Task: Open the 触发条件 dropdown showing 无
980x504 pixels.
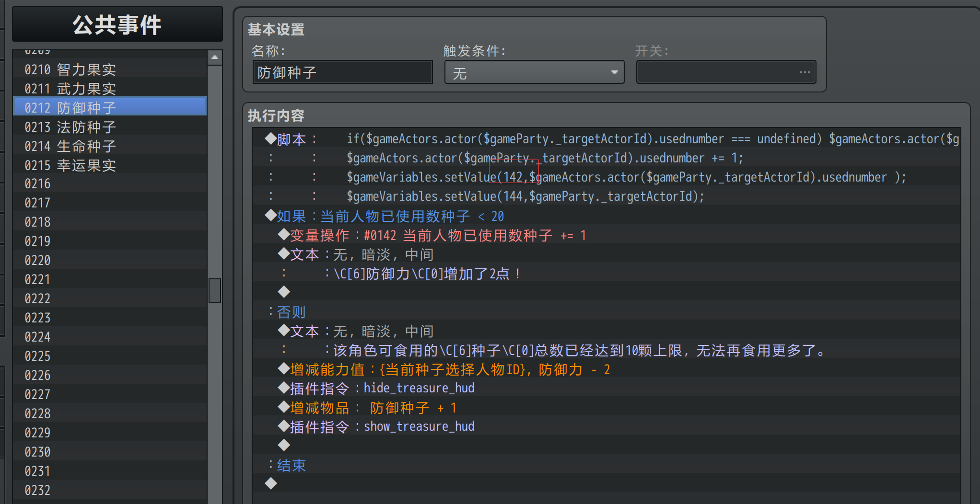Action: 534,72
